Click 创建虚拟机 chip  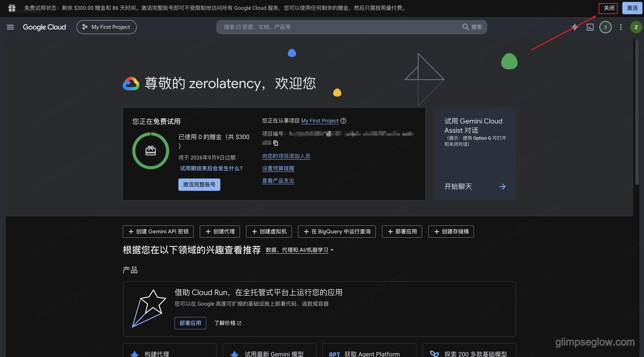coord(269,231)
